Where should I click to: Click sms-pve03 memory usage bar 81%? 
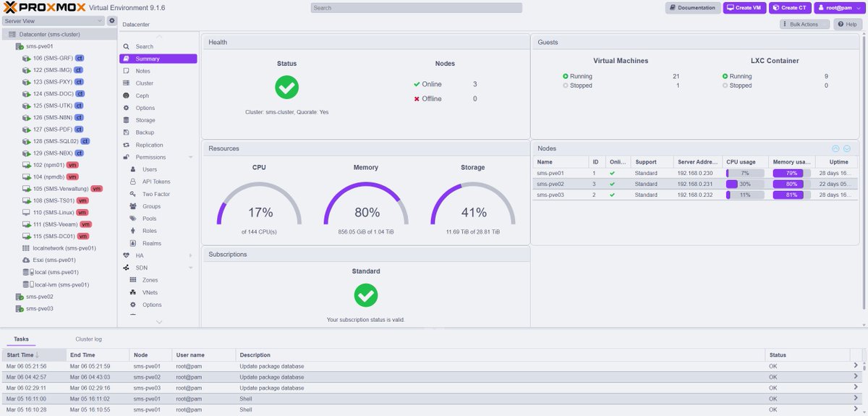coord(791,195)
